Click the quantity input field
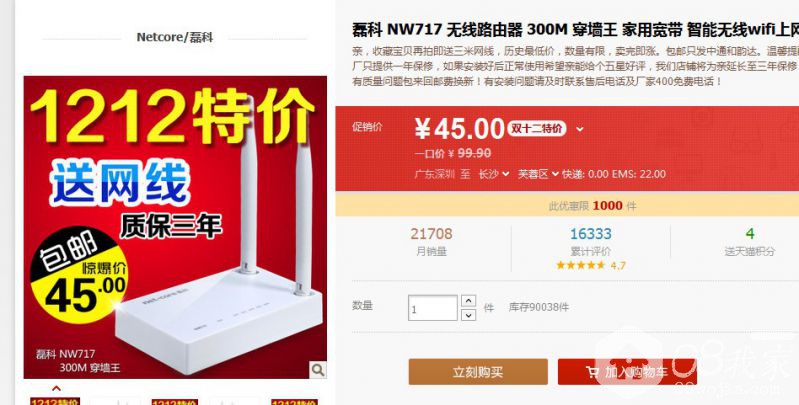Viewport: 799px width, 405px height. pos(433,308)
